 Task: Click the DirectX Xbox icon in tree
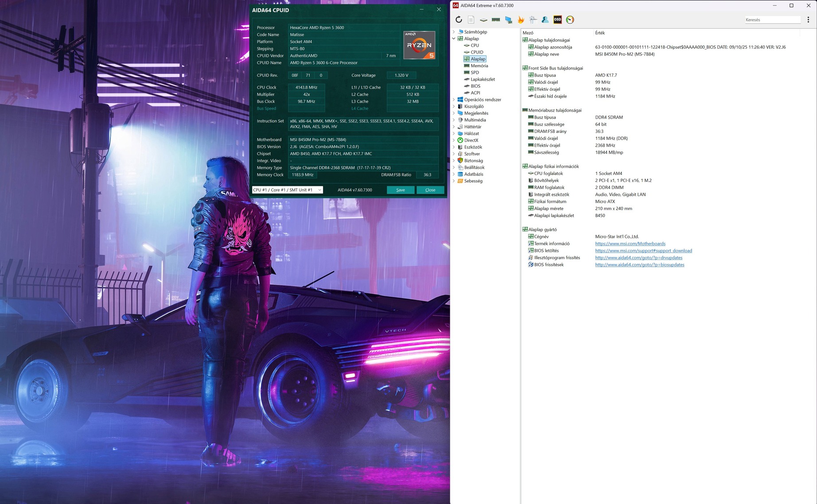pos(460,140)
